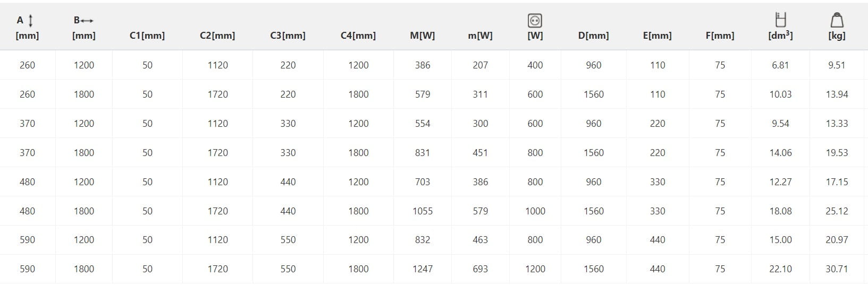Click the electric socket icon in header
The width and height of the screenshot is (868, 294).
[535, 21]
